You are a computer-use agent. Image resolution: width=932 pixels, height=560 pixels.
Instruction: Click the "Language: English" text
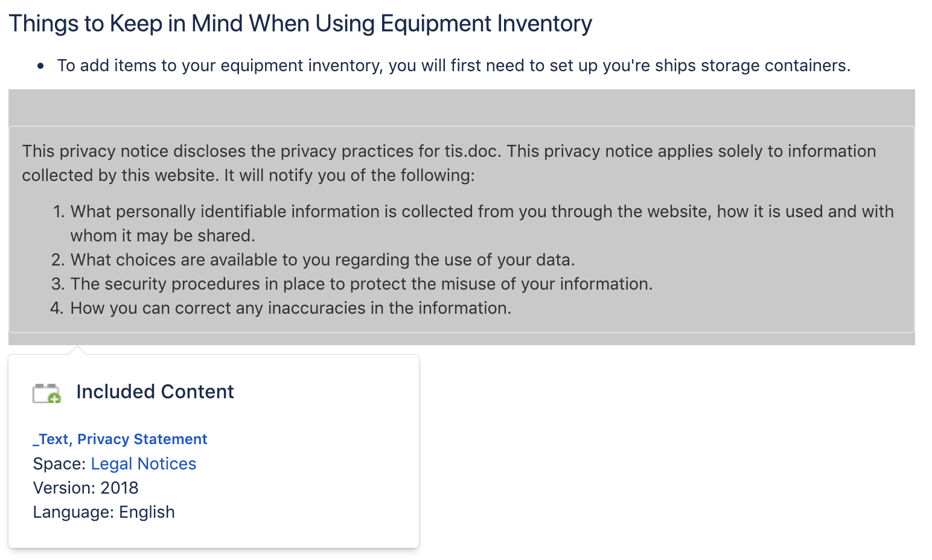(x=104, y=512)
